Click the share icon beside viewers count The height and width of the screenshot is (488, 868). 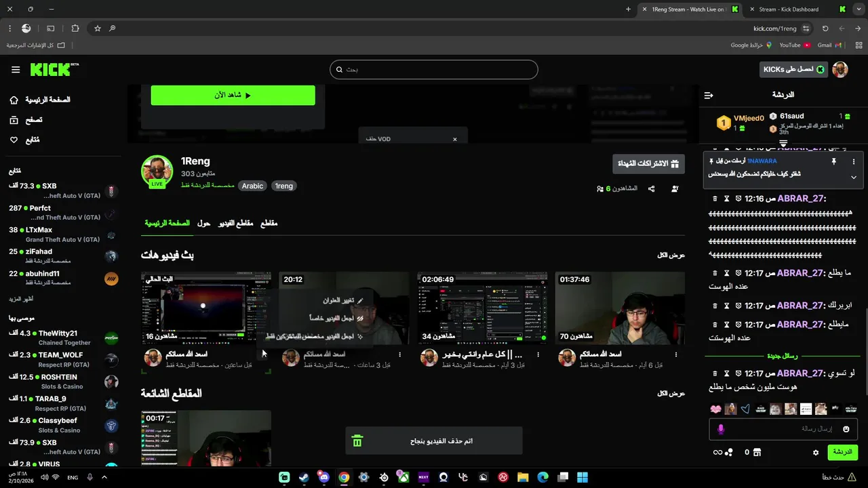(x=652, y=189)
